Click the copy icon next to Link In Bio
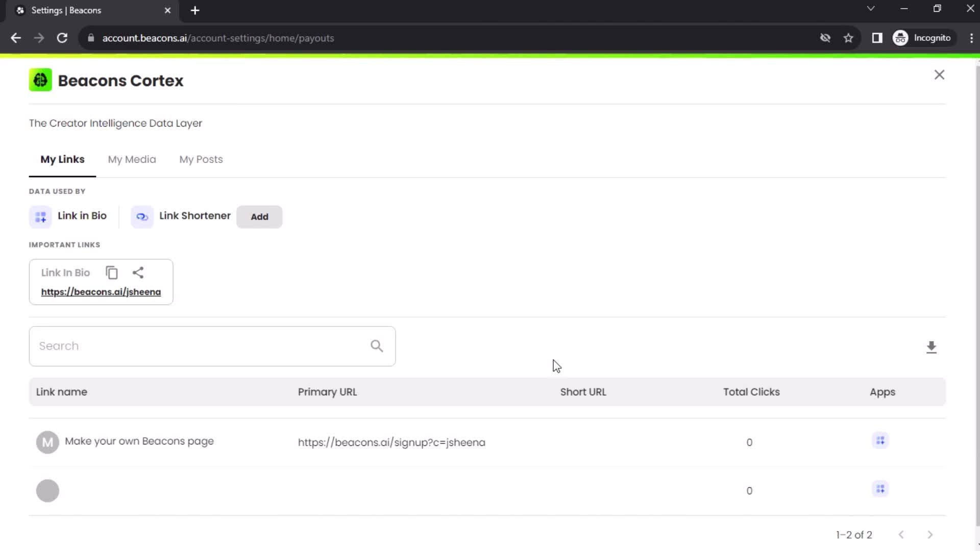This screenshot has height=551, width=980. pyautogui.click(x=112, y=272)
